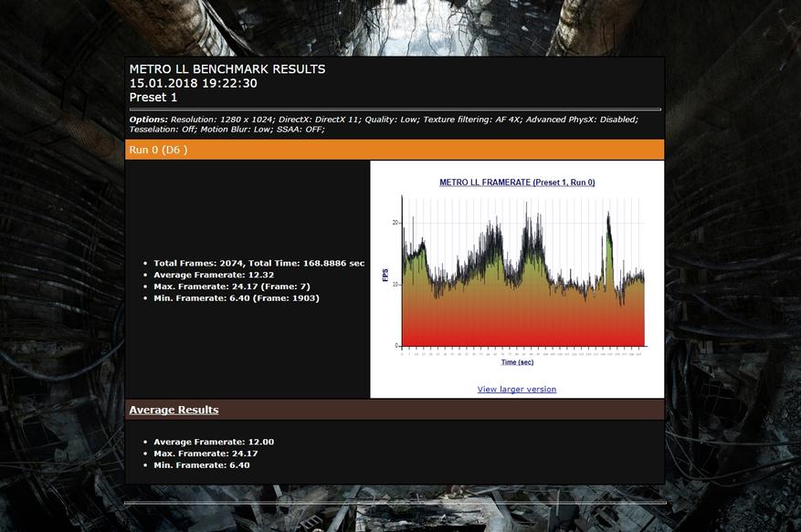Click the underlined Average Results heading
801x532 pixels.
[174, 410]
